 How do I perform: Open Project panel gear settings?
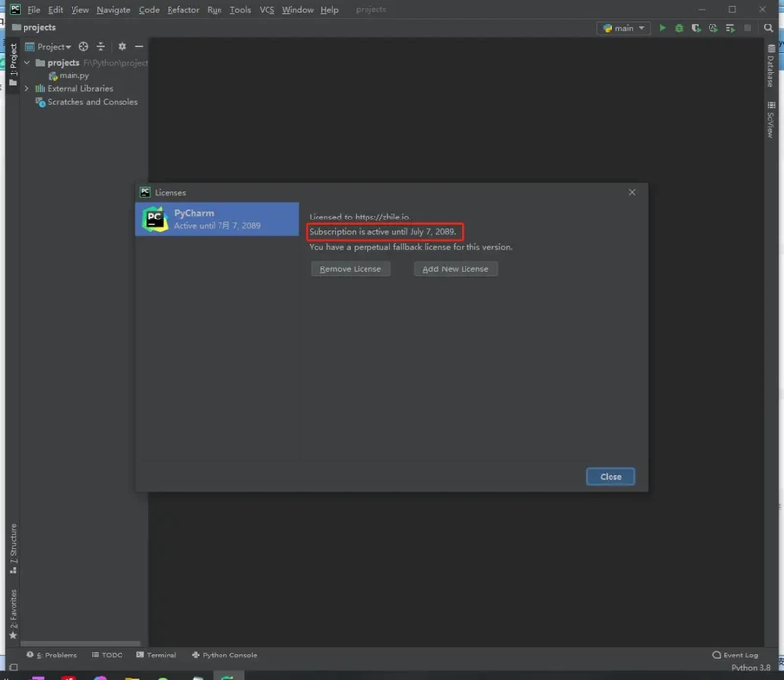122,46
